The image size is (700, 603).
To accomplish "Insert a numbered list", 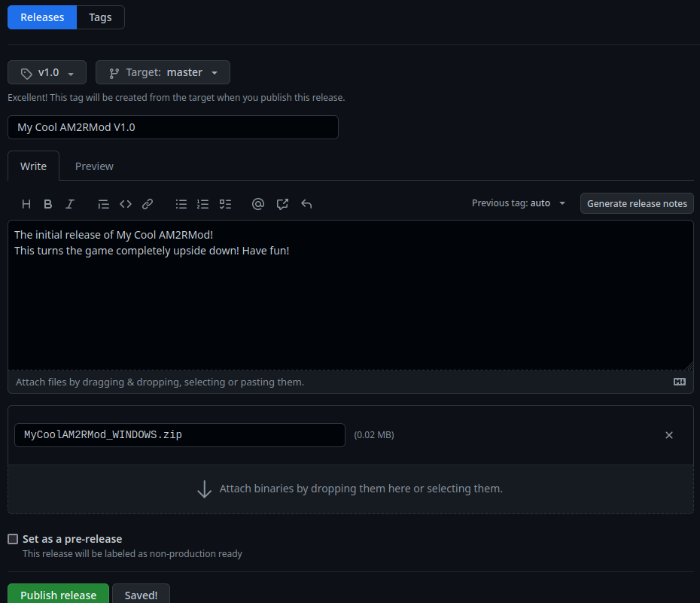I will click(x=203, y=204).
